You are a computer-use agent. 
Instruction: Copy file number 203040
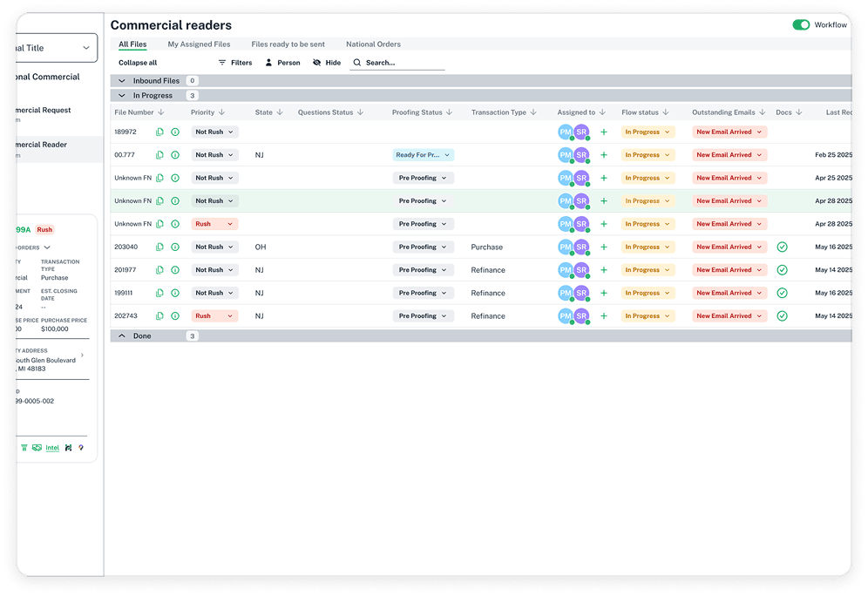[x=159, y=247]
